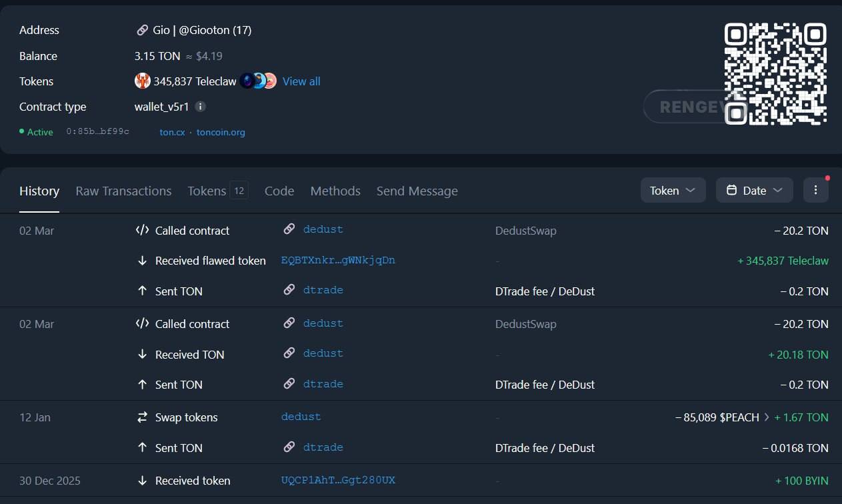This screenshot has width=842, height=504.
Task: Click the View all tokens link
Action: click(301, 81)
